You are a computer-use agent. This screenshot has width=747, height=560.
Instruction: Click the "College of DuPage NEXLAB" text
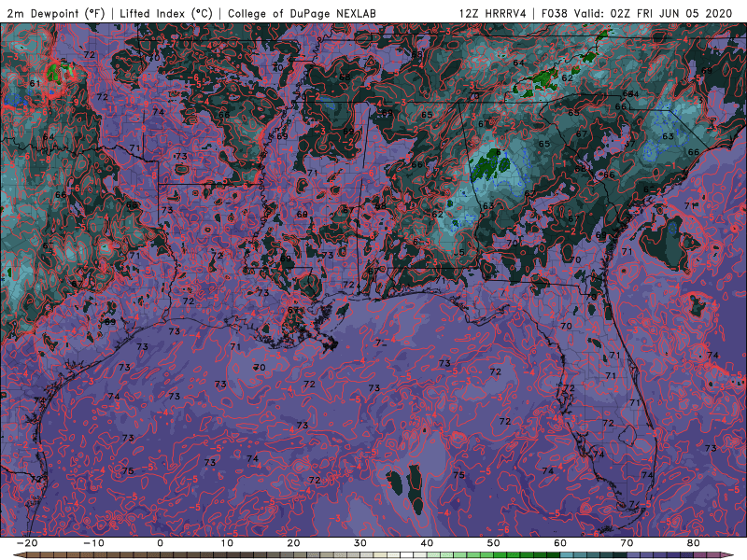pos(302,13)
